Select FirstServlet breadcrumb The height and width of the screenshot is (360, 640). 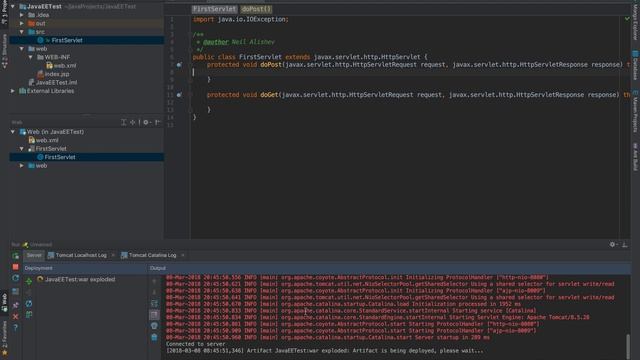point(214,9)
